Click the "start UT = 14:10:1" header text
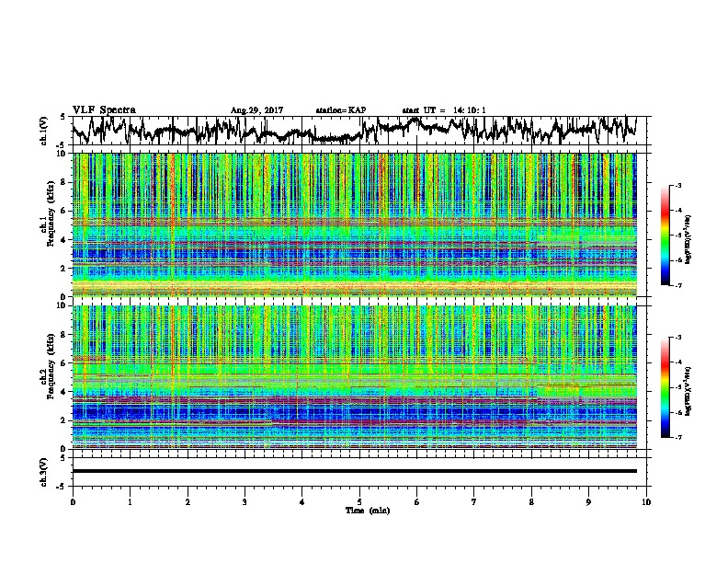728x563 pixels. [x=444, y=110]
